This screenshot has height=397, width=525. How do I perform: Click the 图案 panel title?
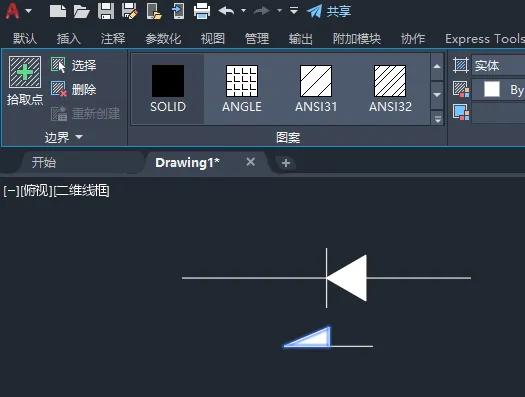(x=288, y=137)
